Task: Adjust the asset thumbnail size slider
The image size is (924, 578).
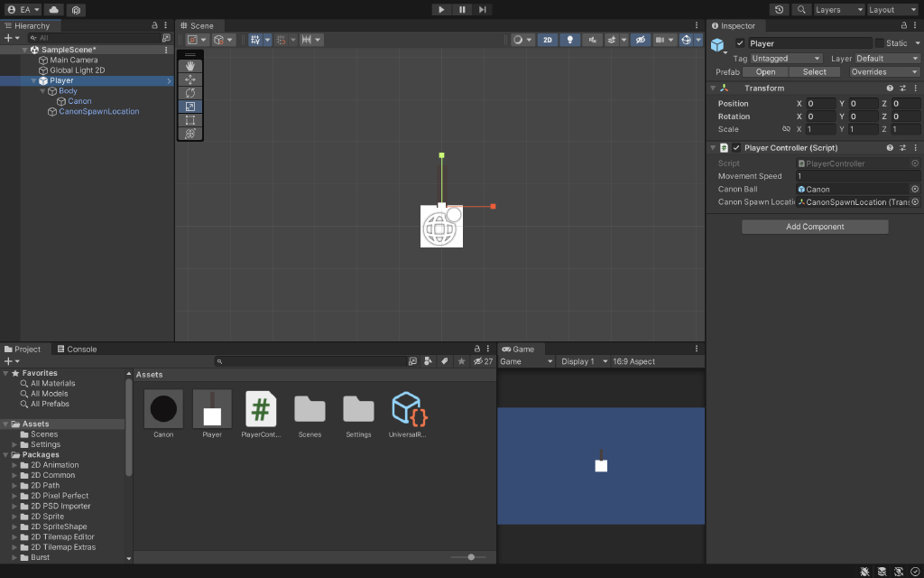Action: [x=472, y=557]
